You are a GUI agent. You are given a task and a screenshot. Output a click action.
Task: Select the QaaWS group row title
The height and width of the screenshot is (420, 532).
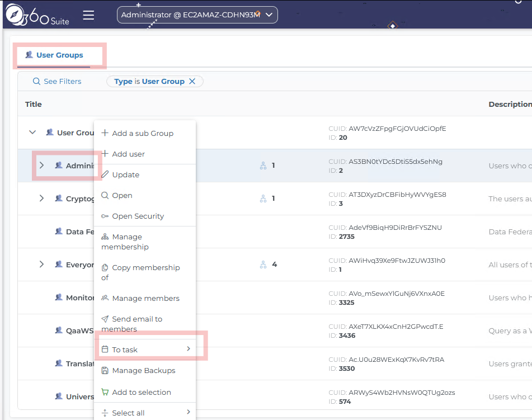coord(80,331)
